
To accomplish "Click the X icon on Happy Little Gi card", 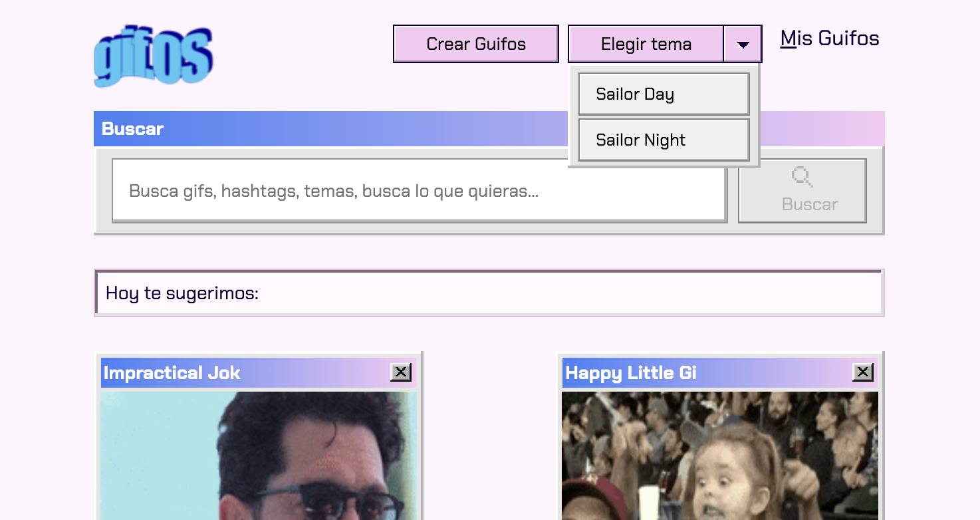I will [862, 372].
